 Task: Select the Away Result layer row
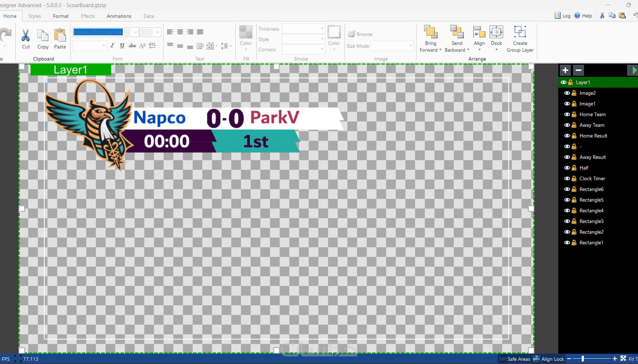coord(598,157)
